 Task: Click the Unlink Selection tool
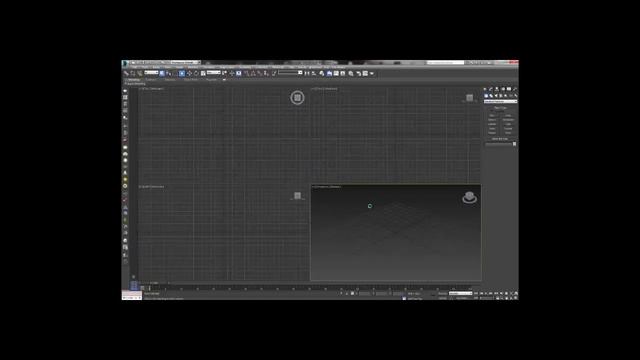(x=133, y=73)
